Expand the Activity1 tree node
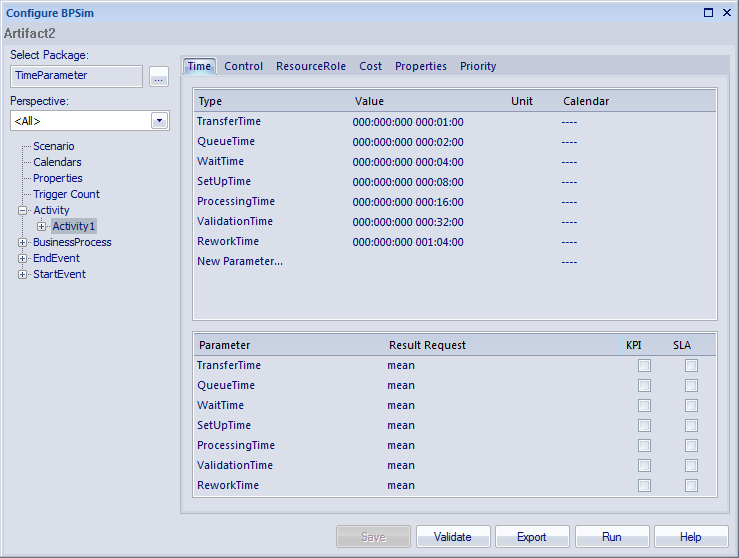Viewport: 739px width, 558px height. tap(42, 226)
